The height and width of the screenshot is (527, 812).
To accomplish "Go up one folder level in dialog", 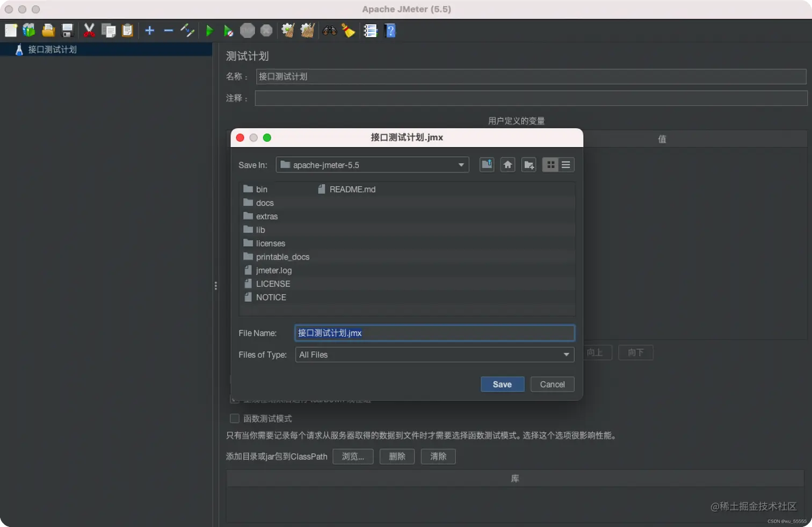I will click(x=487, y=164).
